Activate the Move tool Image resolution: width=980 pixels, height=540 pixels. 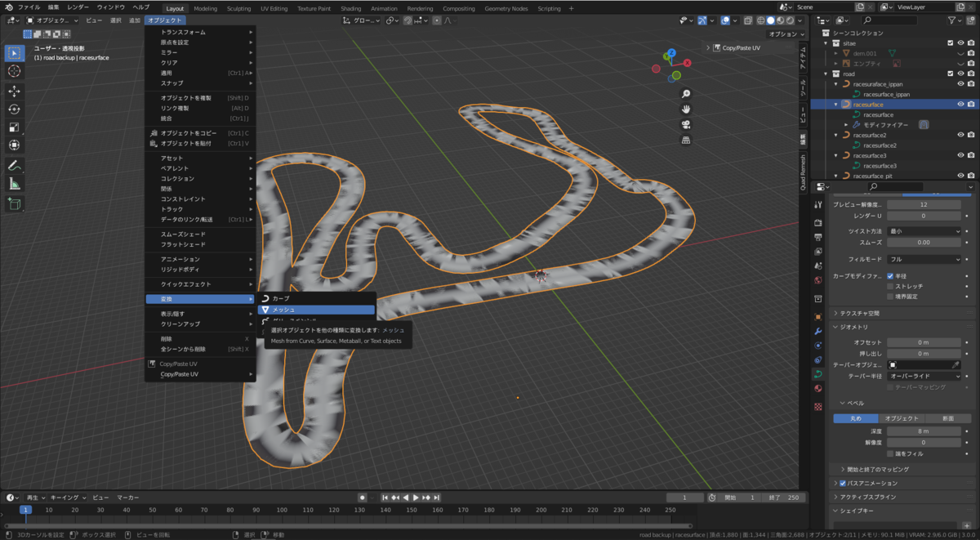[x=15, y=91]
